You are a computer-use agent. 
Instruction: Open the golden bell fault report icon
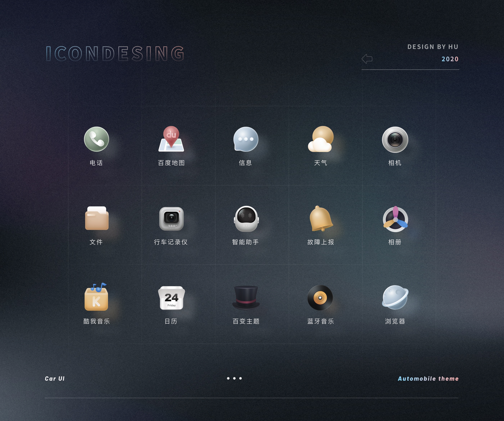click(321, 219)
